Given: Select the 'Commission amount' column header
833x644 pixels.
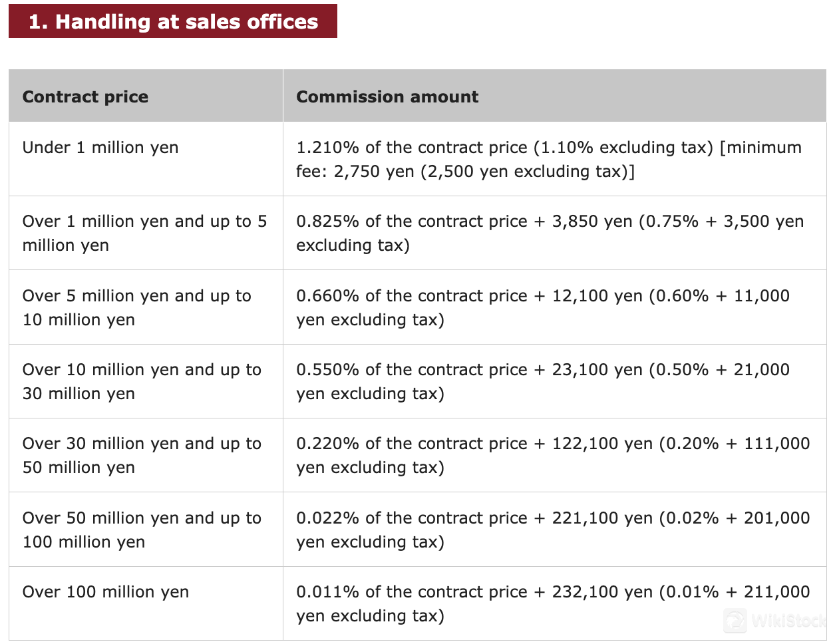Looking at the screenshot, I should 387,96.
